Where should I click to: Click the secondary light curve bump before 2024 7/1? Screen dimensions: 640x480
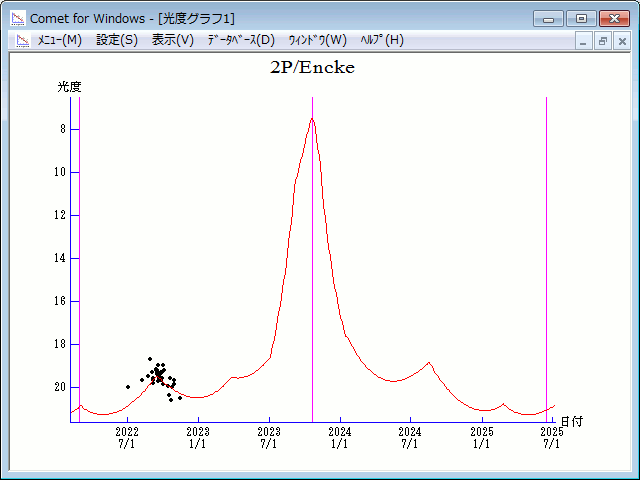point(429,362)
